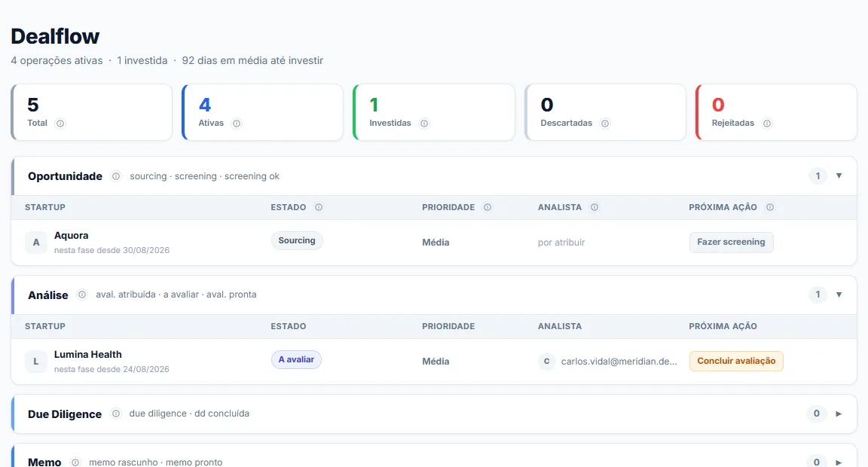Click PRIORIDADE header in Análise table

[448, 326]
